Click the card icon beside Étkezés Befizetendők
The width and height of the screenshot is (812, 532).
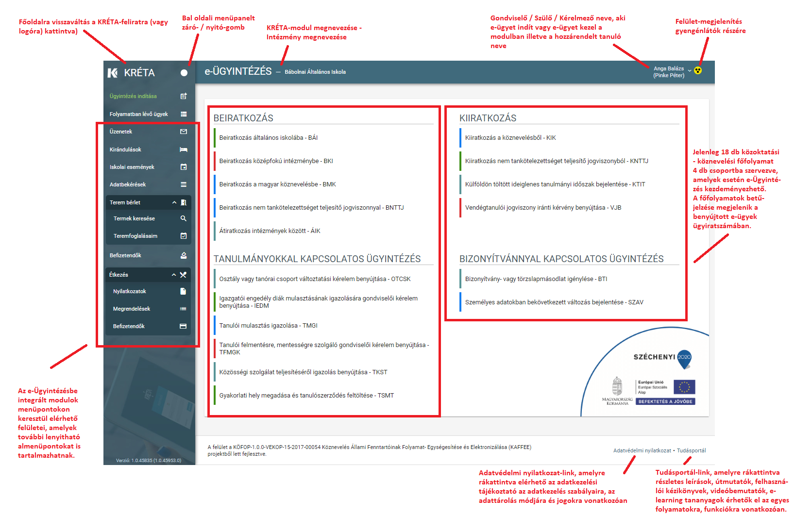point(183,326)
